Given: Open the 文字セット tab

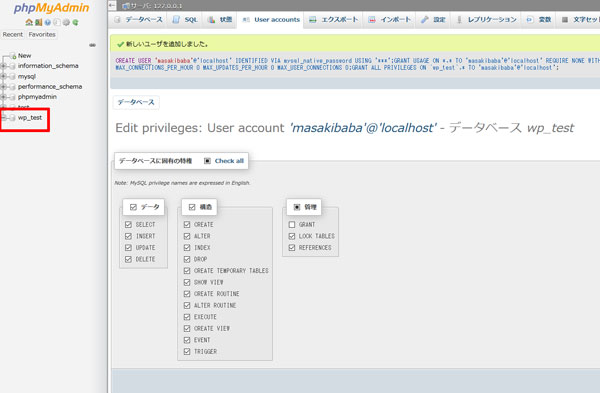Looking at the screenshot, I should [579, 20].
